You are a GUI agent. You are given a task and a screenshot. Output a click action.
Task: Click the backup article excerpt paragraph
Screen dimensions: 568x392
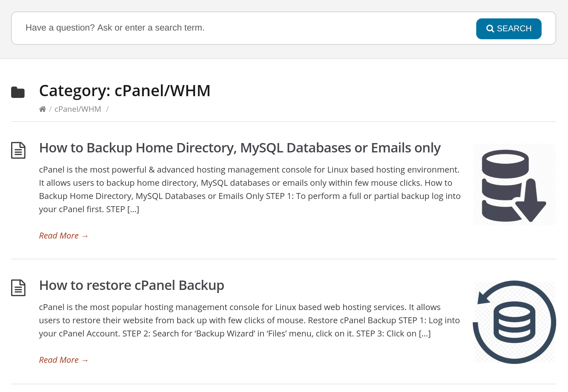click(x=250, y=189)
